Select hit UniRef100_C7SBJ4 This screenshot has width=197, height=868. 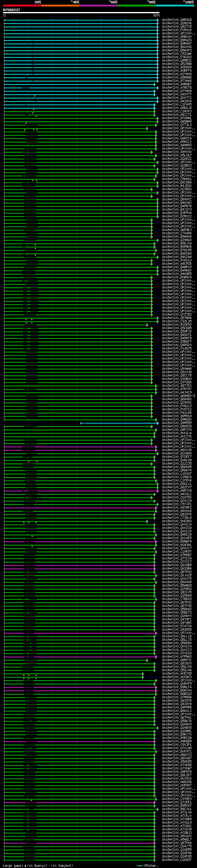point(177,518)
